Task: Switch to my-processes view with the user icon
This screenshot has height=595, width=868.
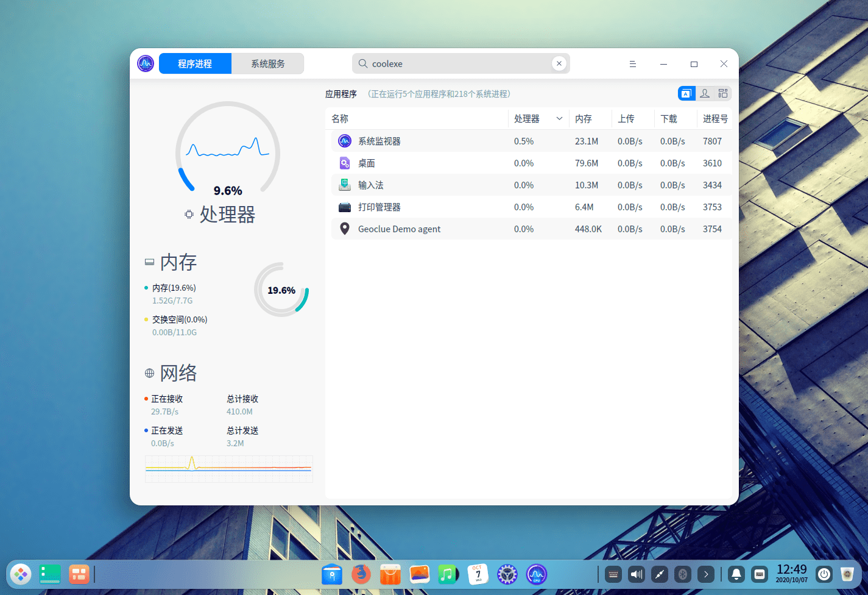Action: pyautogui.click(x=705, y=93)
